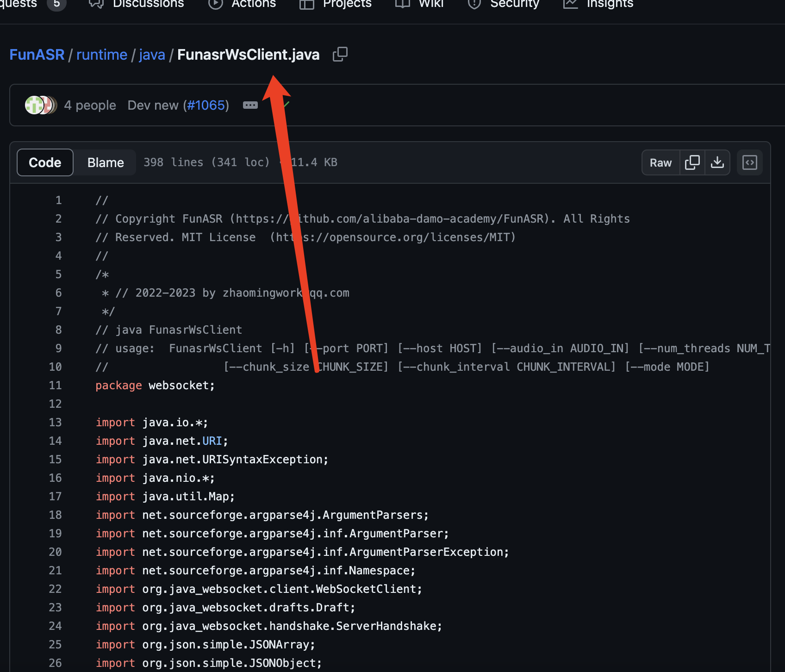This screenshot has width=785, height=672.
Task: Open the Security tab
Action: (515, 4)
